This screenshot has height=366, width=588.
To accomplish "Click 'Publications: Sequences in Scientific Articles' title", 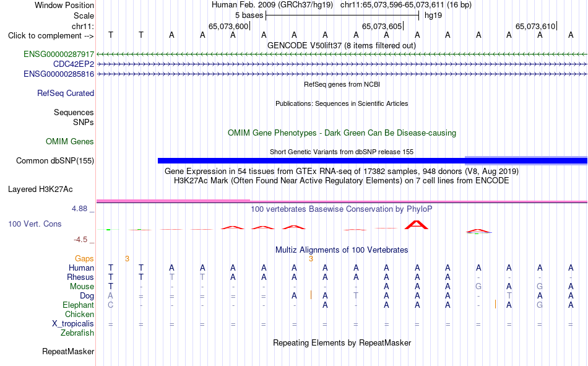I will coord(342,103).
